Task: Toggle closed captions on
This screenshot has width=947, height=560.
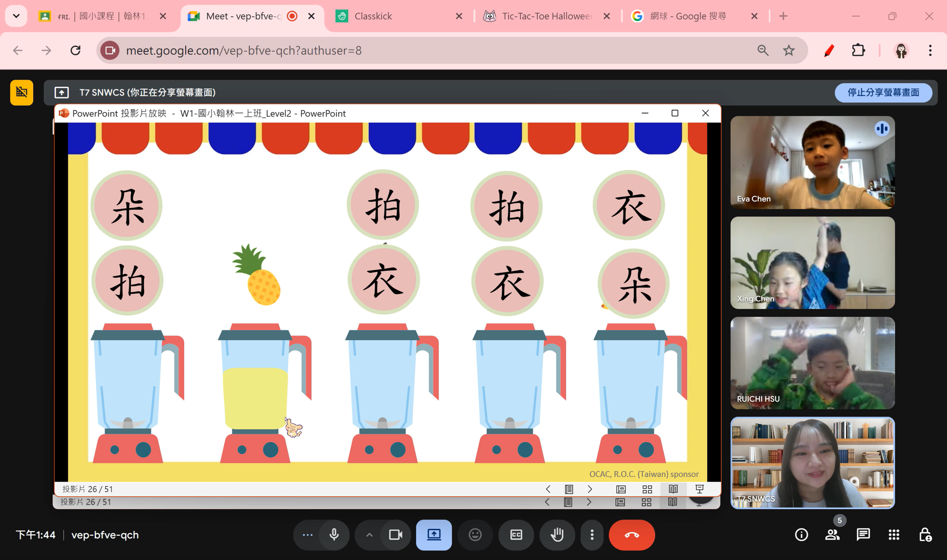Action: pos(516,535)
